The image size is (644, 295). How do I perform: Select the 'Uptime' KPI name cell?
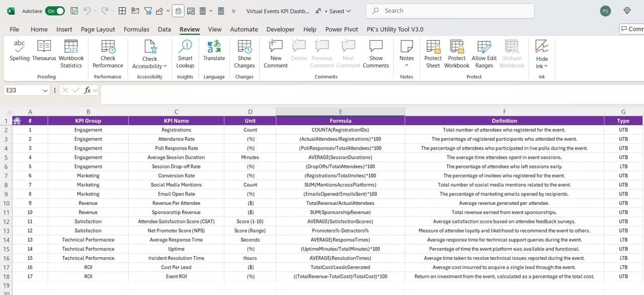pos(176,249)
